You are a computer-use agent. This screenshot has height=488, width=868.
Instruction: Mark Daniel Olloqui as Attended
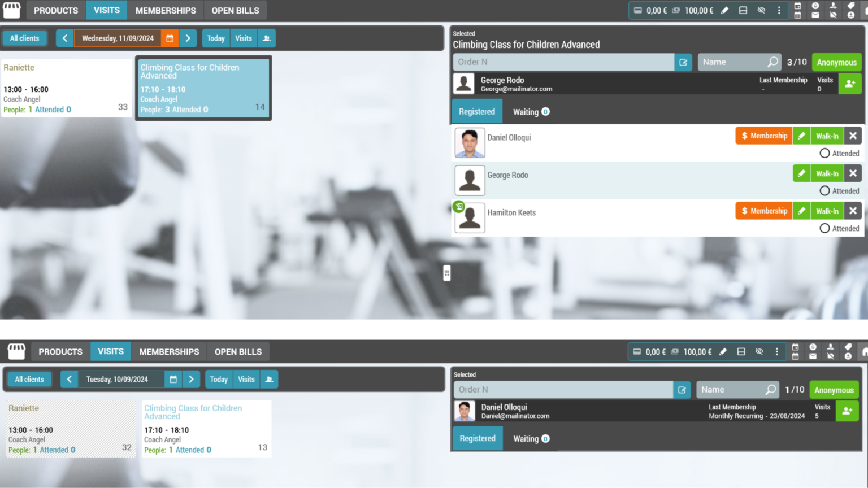point(825,153)
